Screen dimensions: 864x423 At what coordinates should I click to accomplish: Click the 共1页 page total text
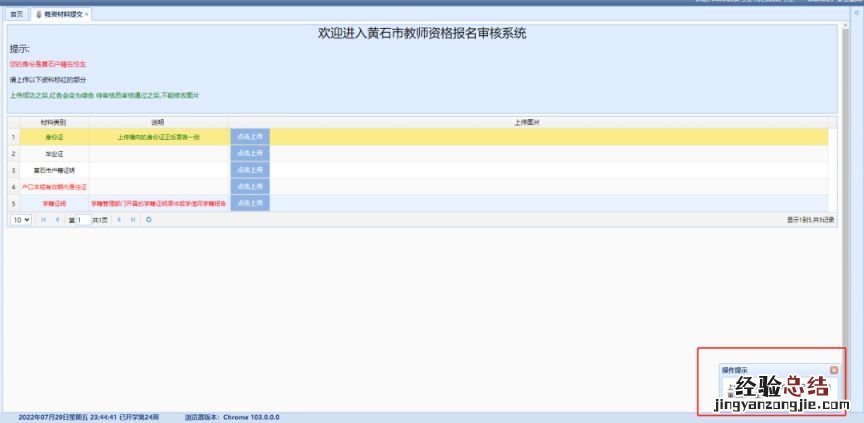click(x=101, y=220)
